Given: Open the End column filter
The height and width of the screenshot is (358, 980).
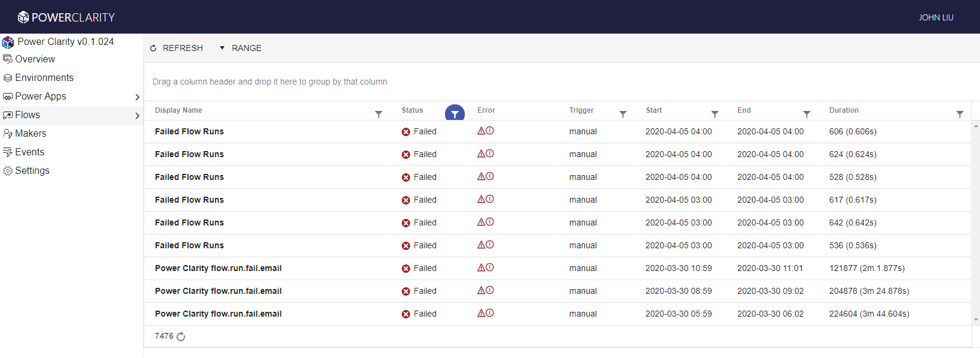Looking at the screenshot, I should [x=806, y=114].
